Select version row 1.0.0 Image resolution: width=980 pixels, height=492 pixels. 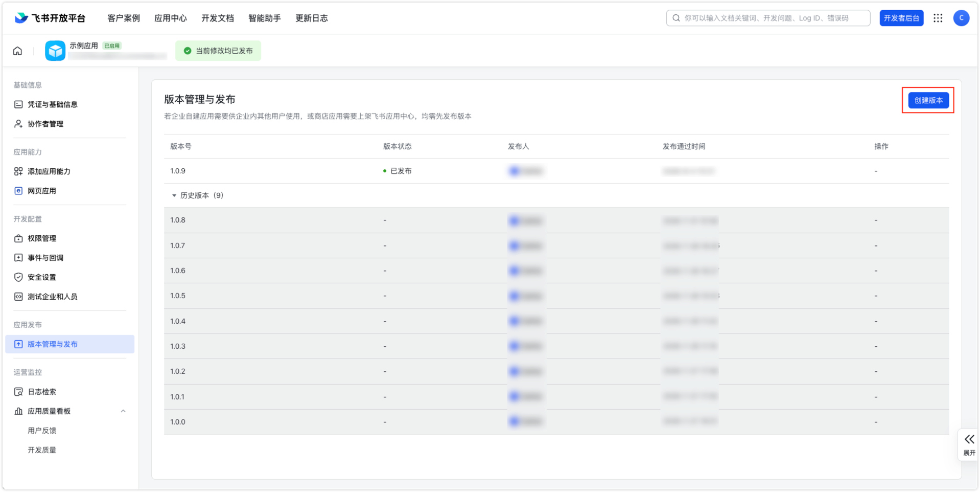556,422
